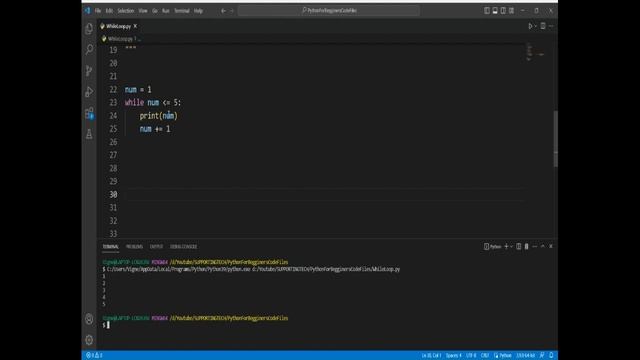The image size is (640, 360).
Task: Close the terminal panel
Action: (551, 247)
